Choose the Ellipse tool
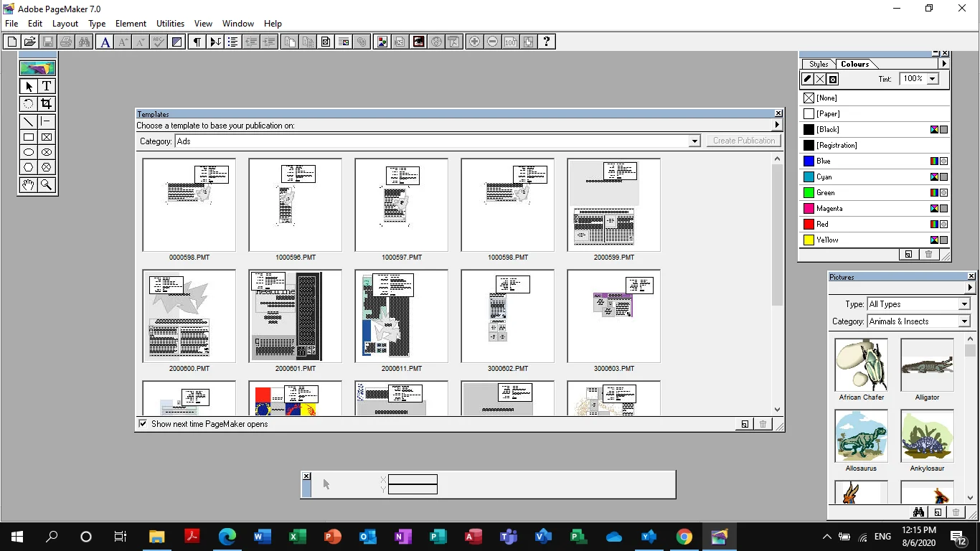This screenshot has width=980, height=551. (x=27, y=151)
